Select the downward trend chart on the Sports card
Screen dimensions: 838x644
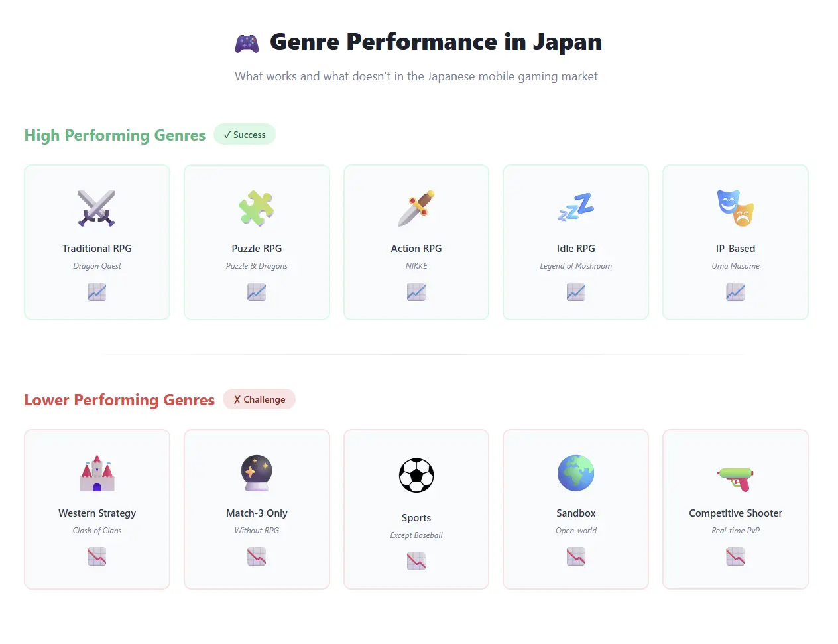pyautogui.click(x=416, y=561)
